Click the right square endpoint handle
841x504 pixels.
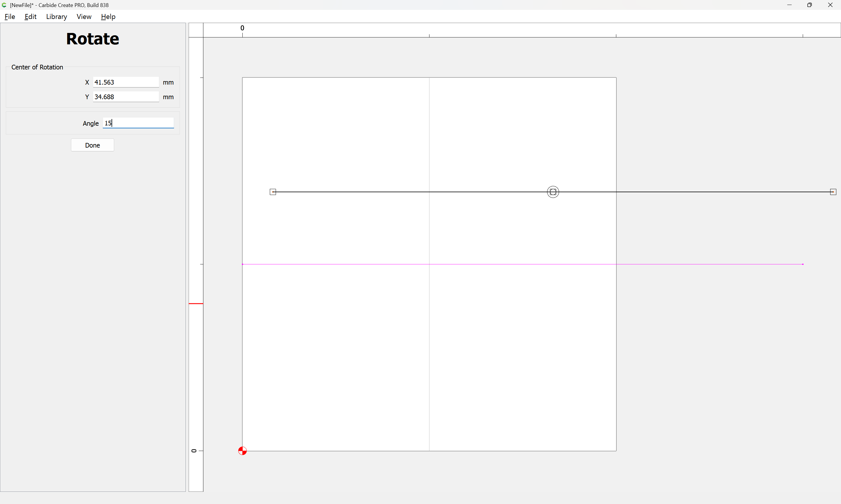pyautogui.click(x=833, y=192)
